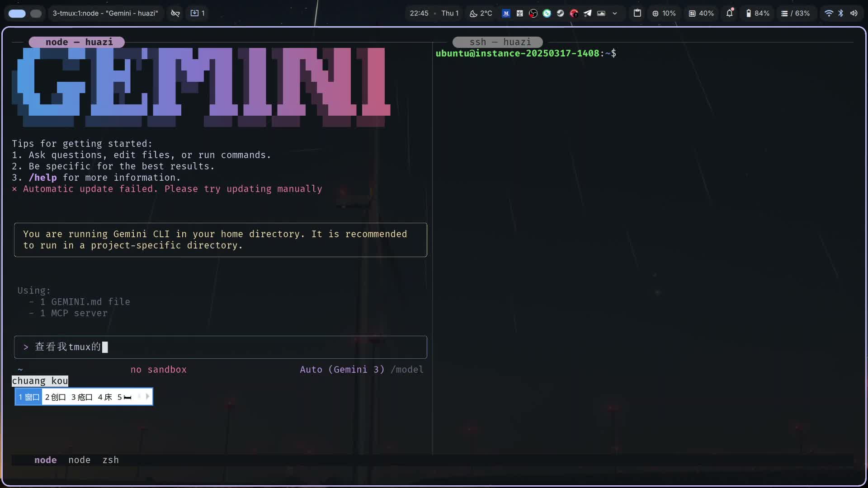Choose IME candidate 2 创口
This screenshot has width=868, height=488.
(56, 397)
